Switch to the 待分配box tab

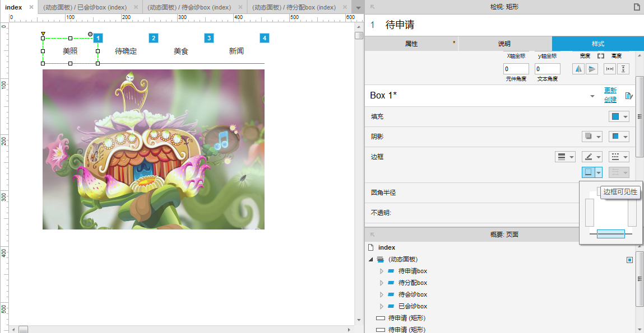coord(294,7)
